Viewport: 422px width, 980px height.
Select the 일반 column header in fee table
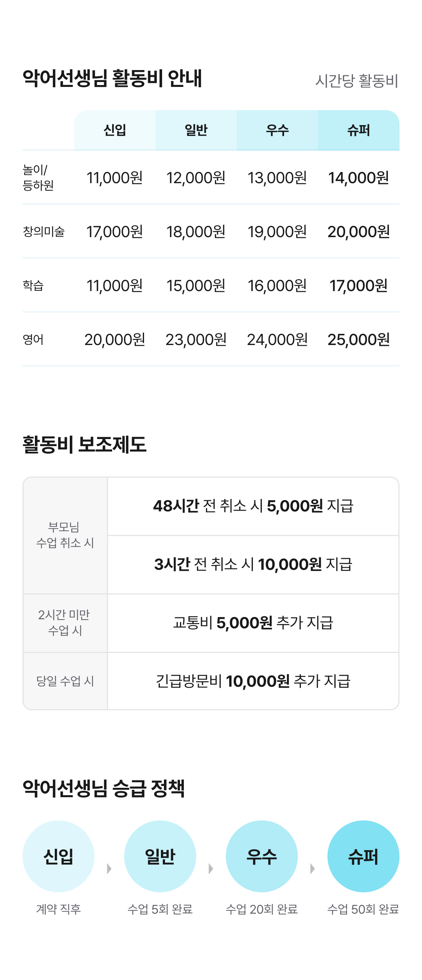click(196, 130)
